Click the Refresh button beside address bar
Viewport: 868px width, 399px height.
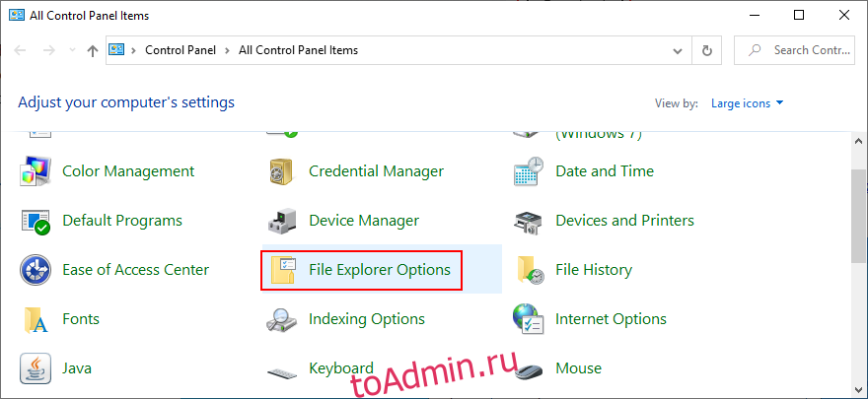tap(706, 50)
